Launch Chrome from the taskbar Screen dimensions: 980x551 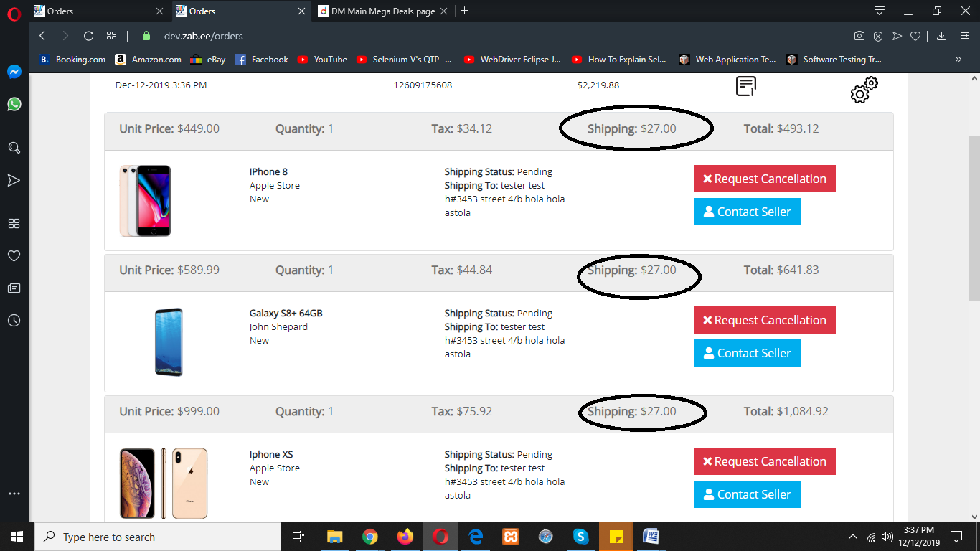[x=370, y=537]
